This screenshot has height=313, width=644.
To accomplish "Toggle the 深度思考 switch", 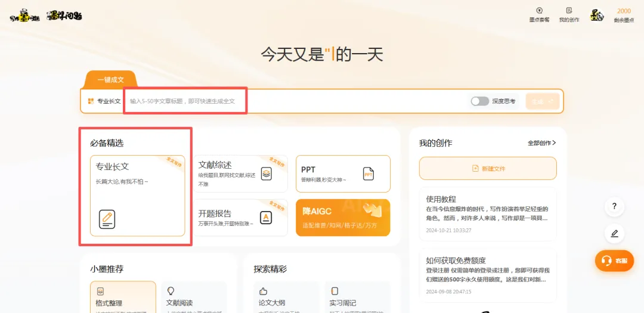I will point(479,101).
